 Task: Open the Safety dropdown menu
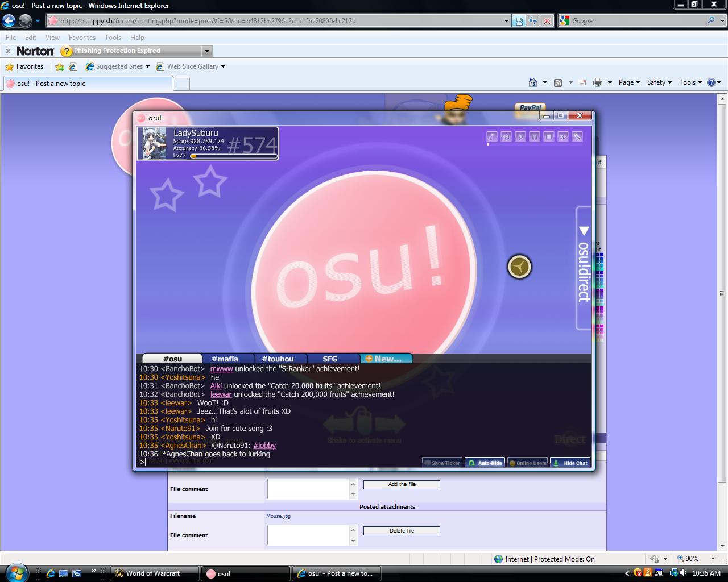[x=659, y=82]
